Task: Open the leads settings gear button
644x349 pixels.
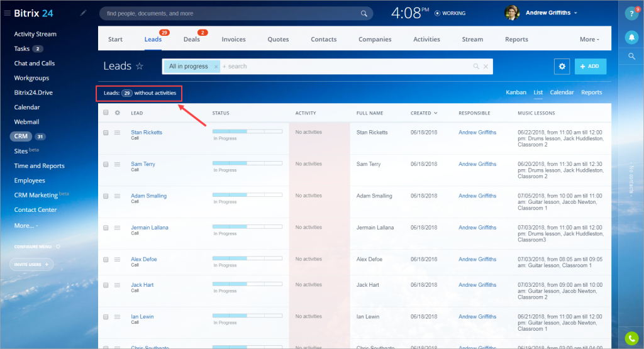Action: [x=562, y=66]
